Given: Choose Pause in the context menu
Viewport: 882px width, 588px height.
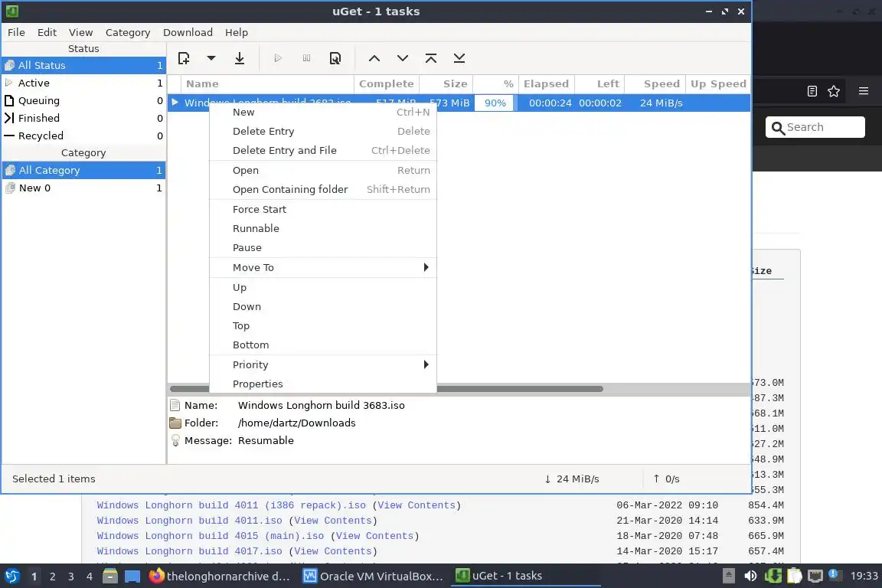Looking at the screenshot, I should click(x=323, y=247).
